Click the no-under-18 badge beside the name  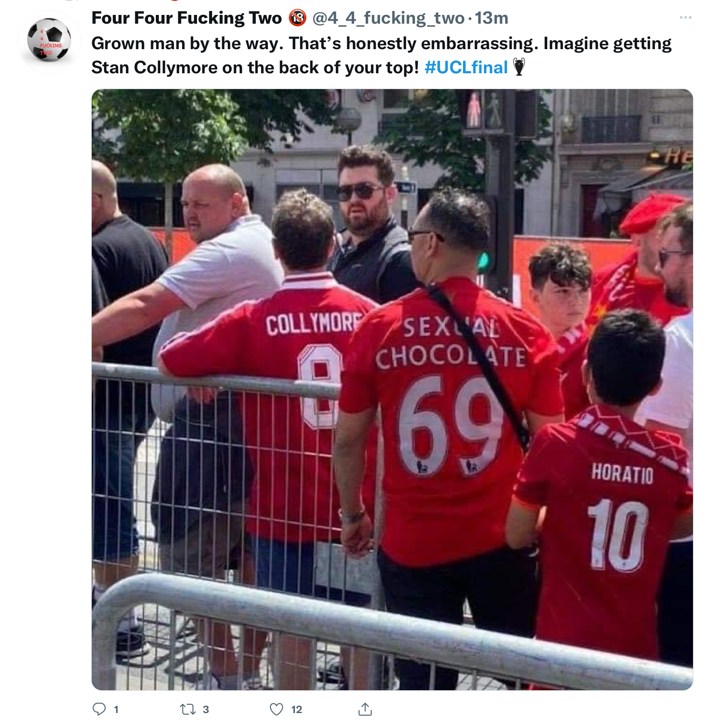(x=297, y=18)
